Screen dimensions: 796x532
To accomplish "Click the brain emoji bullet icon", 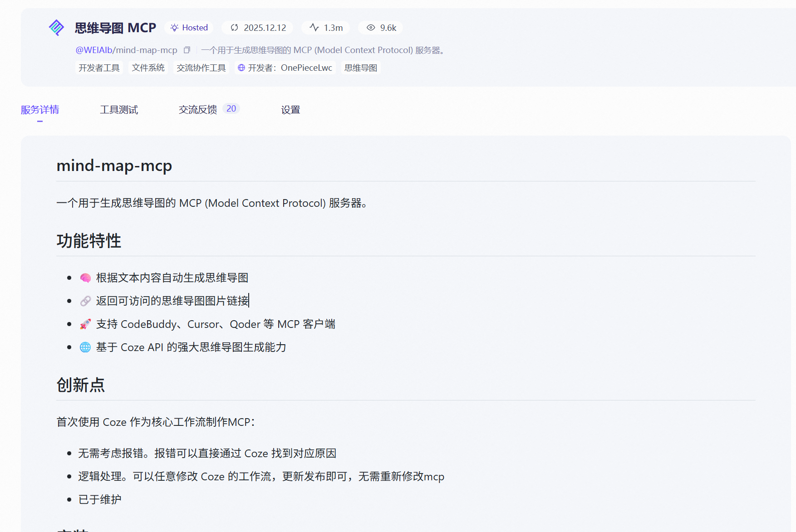I will 85,278.
